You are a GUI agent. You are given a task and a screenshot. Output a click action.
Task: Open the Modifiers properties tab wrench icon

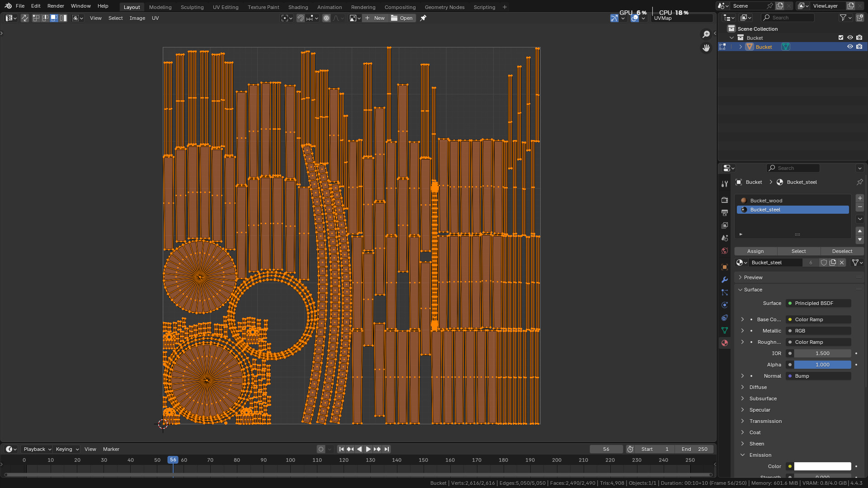[x=725, y=280]
